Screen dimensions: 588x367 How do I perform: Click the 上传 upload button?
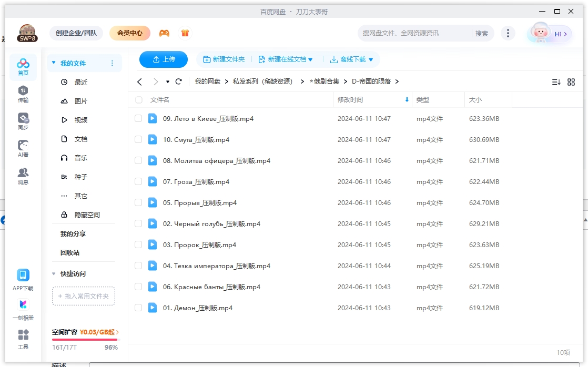click(163, 59)
